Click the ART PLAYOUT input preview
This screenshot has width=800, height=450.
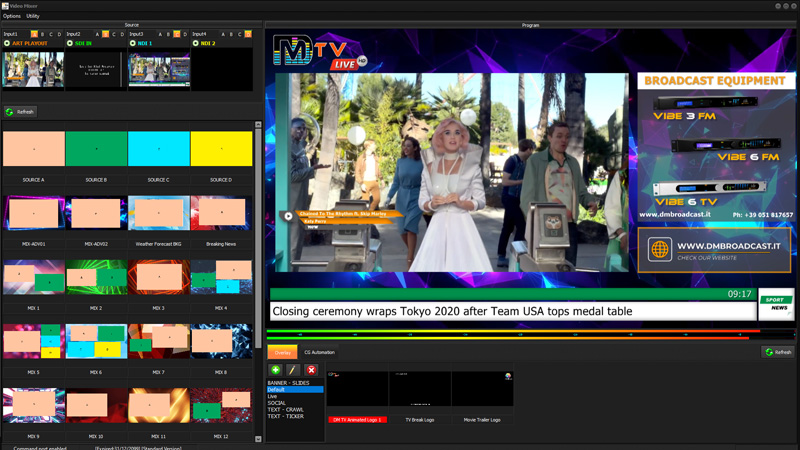click(x=34, y=69)
